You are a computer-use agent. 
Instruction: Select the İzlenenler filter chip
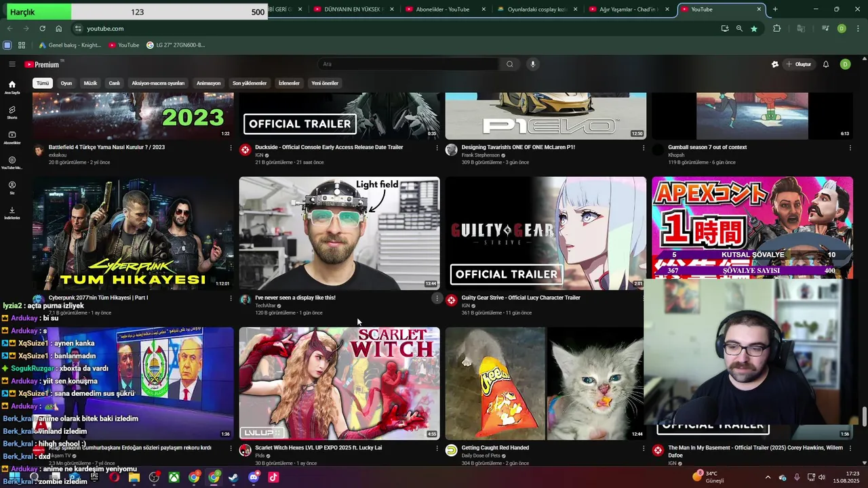pyautogui.click(x=289, y=83)
